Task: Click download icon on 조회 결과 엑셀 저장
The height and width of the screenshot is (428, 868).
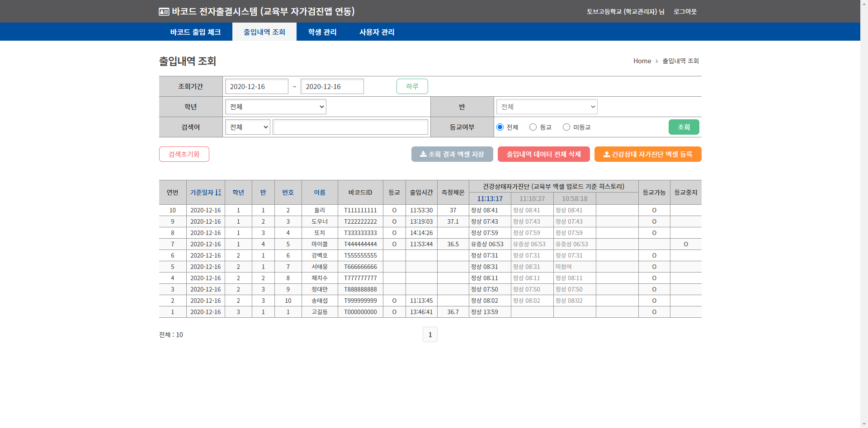Action: coord(423,154)
